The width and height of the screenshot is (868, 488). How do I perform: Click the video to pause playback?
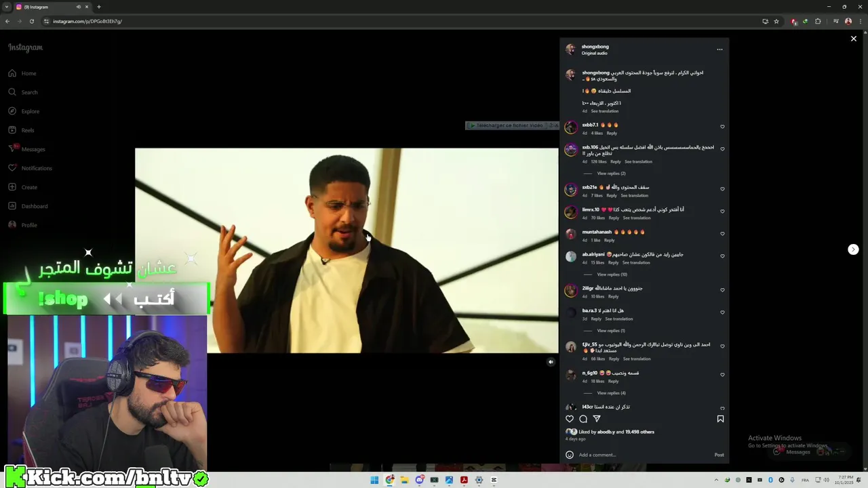tap(347, 251)
